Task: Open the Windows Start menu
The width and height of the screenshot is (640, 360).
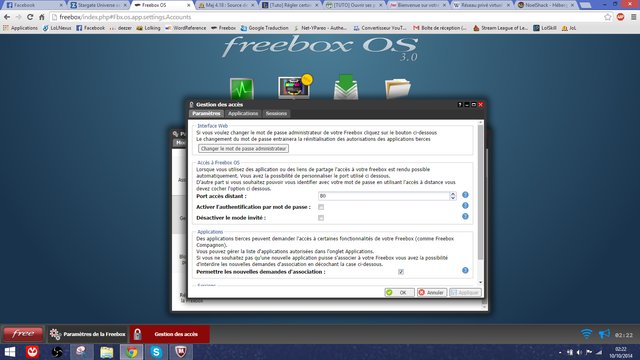Action: [x=10, y=352]
